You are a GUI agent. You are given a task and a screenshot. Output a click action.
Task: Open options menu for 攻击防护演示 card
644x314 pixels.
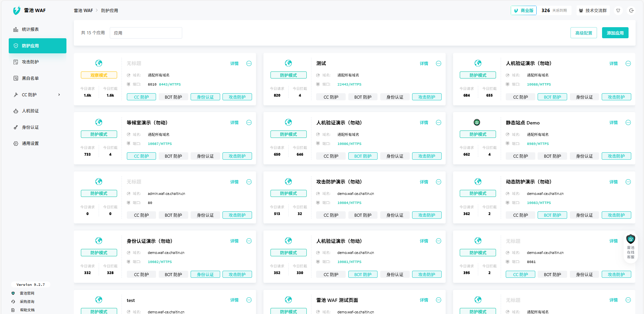[x=438, y=182]
